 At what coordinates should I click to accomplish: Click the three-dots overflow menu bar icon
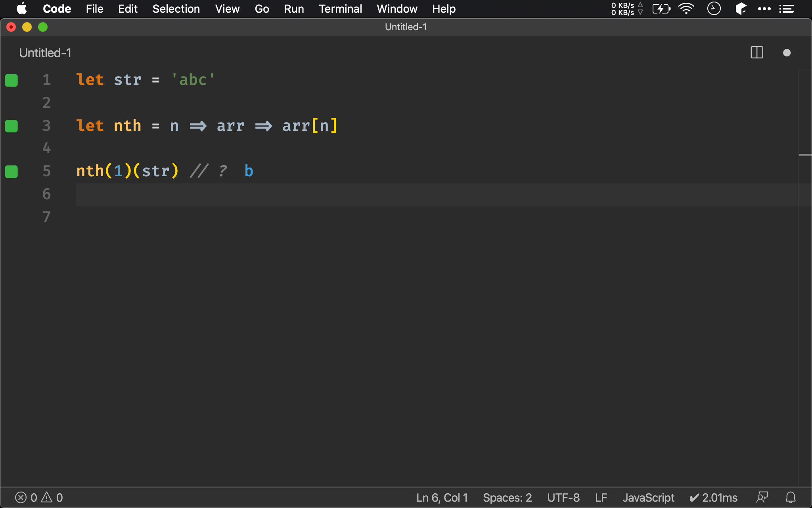(x=764, y=9)
